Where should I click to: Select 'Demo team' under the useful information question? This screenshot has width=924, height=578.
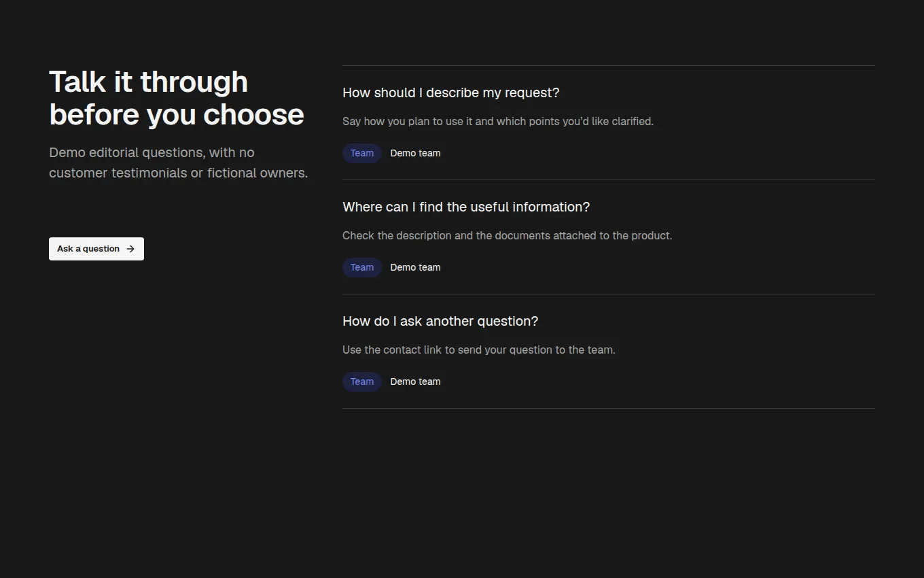(415, 267)
